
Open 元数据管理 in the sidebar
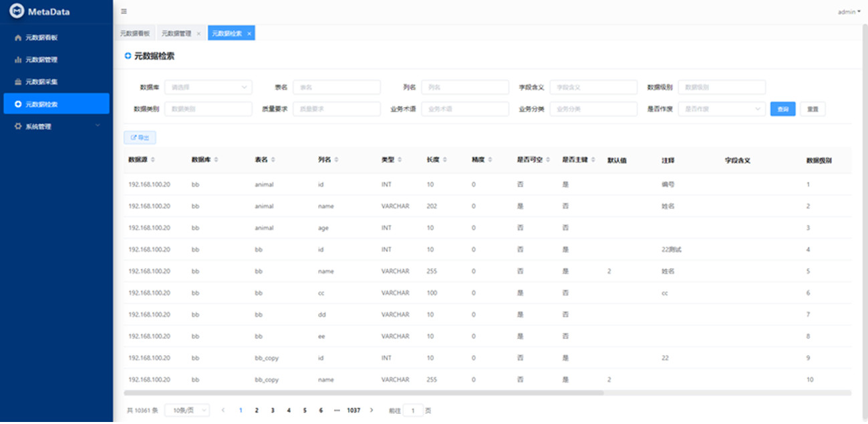coord(41,60)
